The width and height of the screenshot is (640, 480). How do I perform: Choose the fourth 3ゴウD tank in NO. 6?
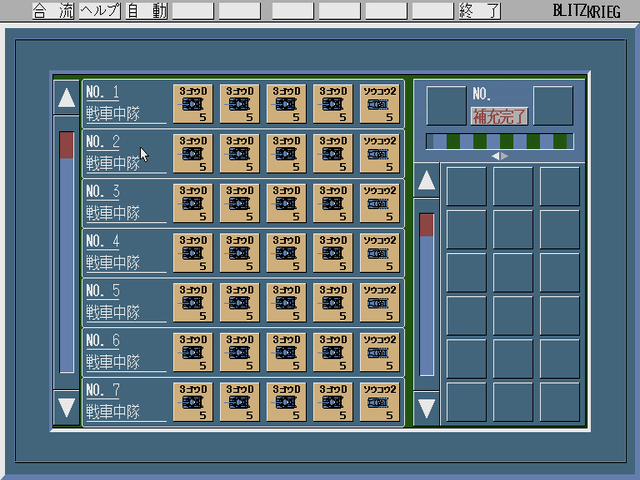pyautogui.click(x=333, y=354)
